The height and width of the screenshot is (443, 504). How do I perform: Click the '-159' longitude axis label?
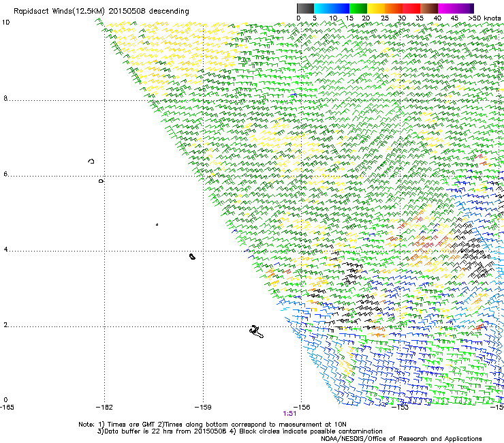coord(203,408)
